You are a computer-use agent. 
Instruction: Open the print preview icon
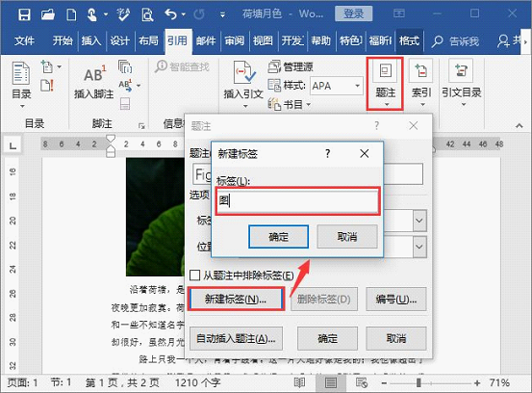pyautogui.click(x=147, y=14)
